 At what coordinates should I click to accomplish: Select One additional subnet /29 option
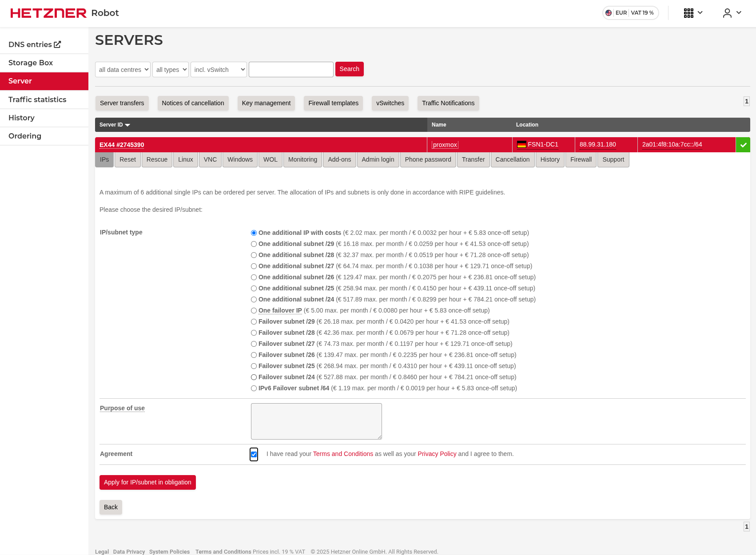click(254, 244)
